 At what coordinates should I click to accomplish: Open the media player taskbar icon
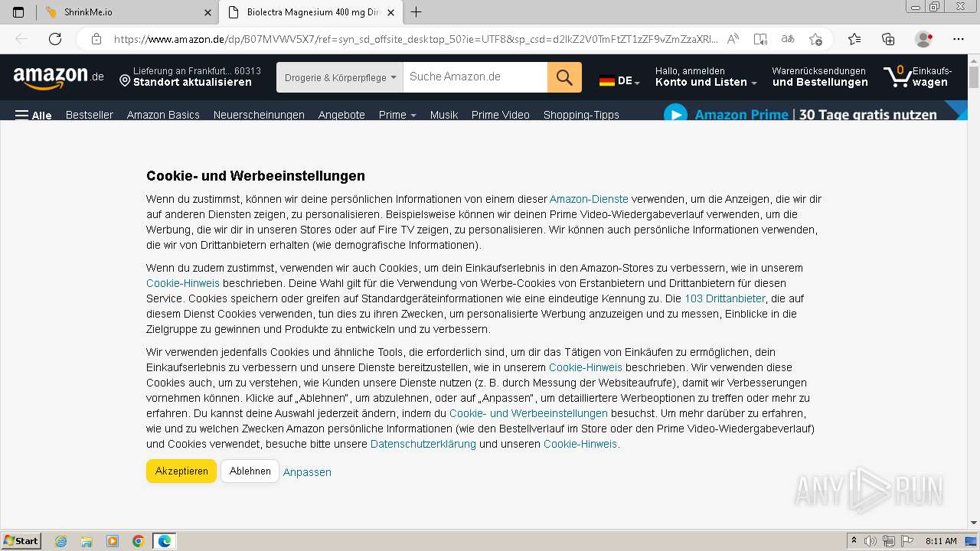click(113, 541)
